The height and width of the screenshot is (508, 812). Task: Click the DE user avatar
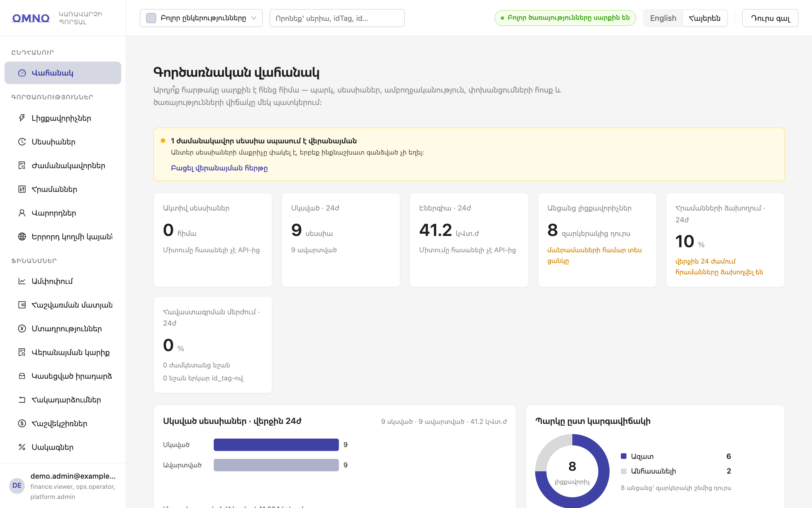[17, 485]
